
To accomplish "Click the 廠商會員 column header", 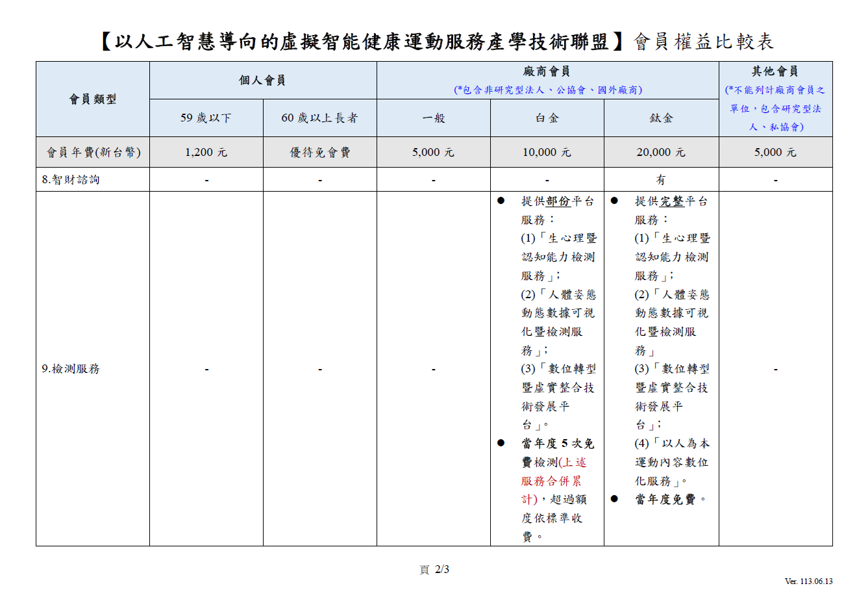I will pyautogui.click(x=547, y=71).
